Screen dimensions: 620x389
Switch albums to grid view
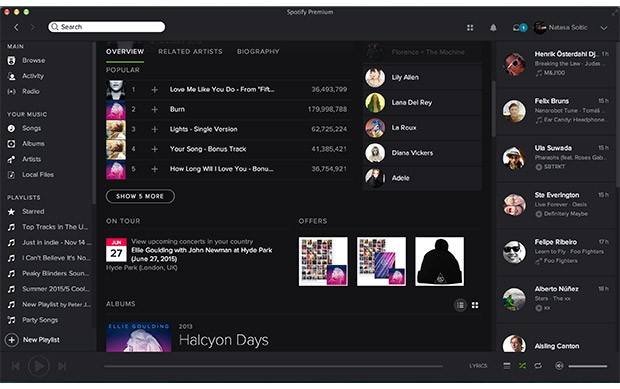[x=475, y=305]
